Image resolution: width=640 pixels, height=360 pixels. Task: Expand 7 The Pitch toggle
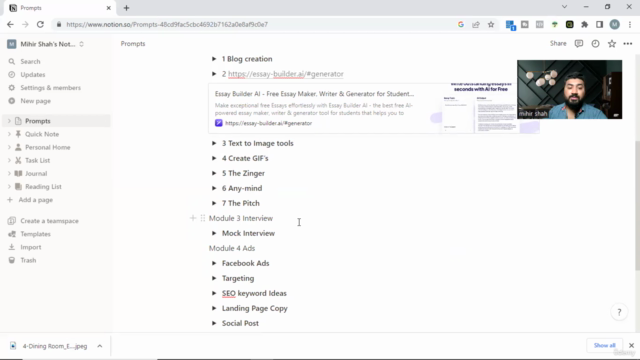tap(214, 203)
